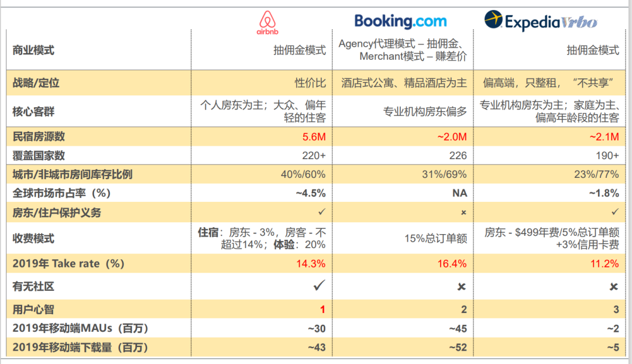Click Expedia's 11.2% take rate value
The width and height of the screenshot is (632, 364).
click(x=604, y=263)
